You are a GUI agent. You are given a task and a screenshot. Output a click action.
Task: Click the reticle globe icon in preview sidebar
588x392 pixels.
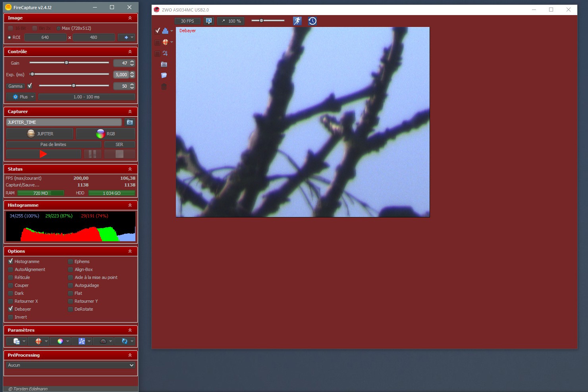tap(165, 42)
